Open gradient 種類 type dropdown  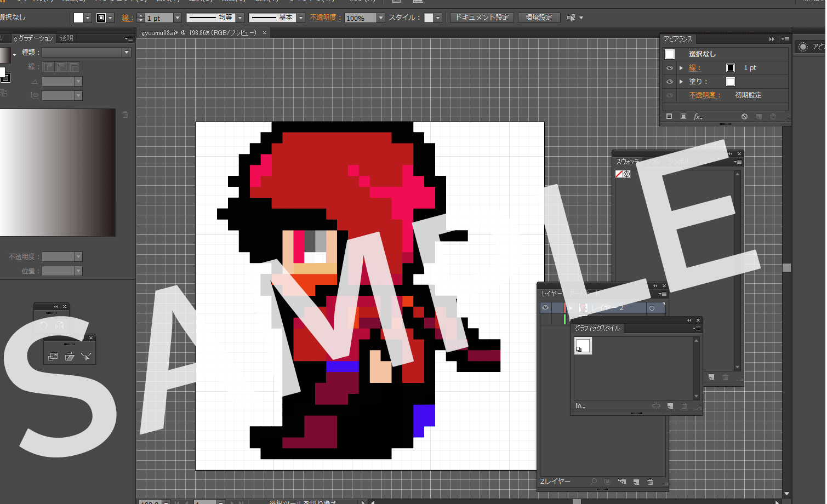tap(87, 53)
